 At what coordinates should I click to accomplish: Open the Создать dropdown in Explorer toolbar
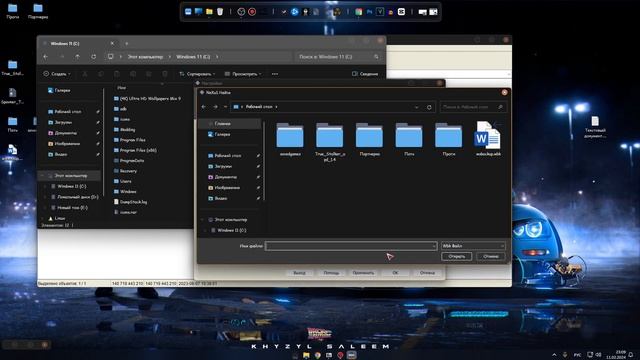pos(57,74)
